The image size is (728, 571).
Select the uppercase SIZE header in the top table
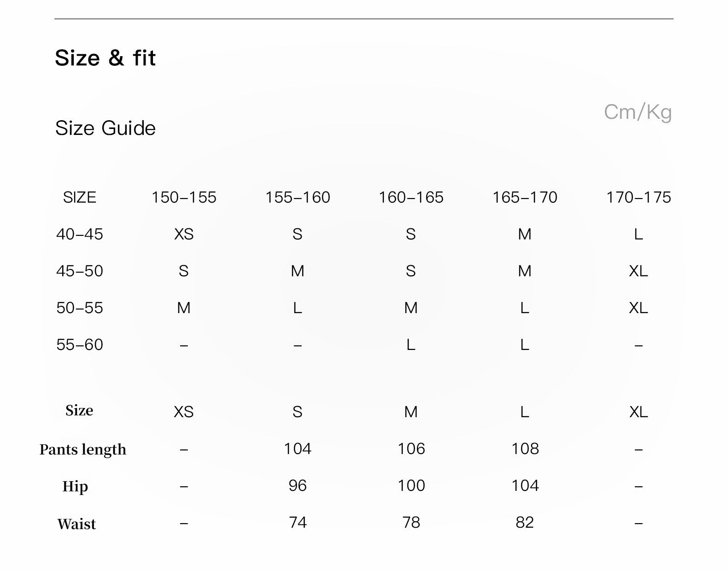pyautogui.click(x=80, y=197)
